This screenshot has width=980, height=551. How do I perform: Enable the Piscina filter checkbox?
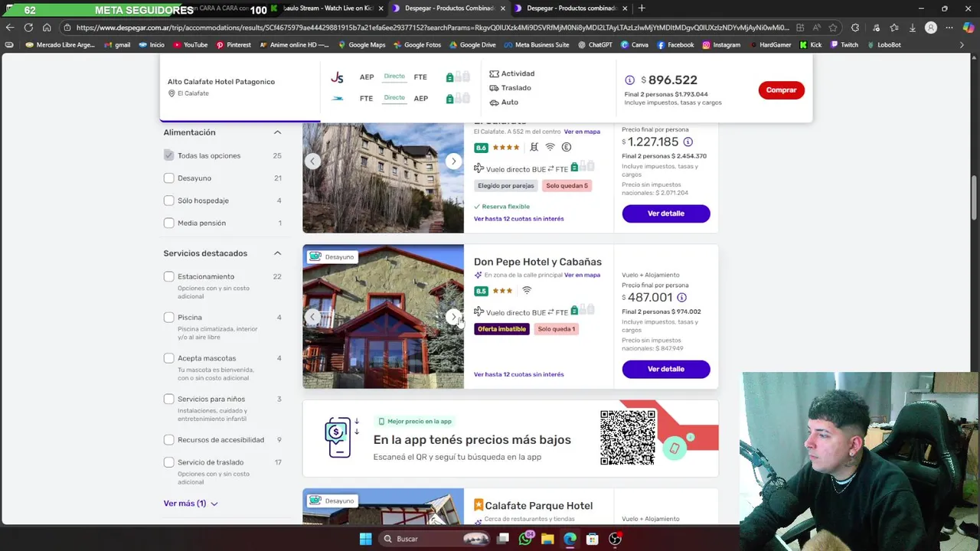(168, 318)
